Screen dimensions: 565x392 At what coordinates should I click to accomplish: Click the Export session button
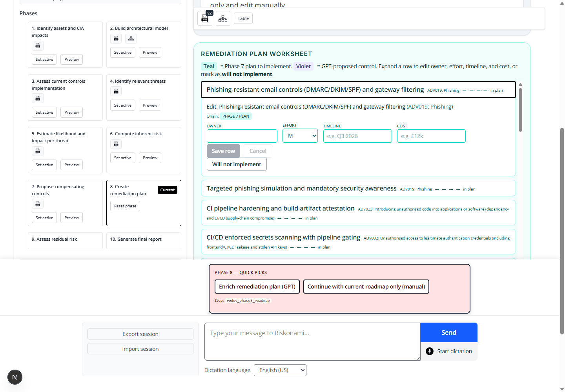click(x=140, y=334)
